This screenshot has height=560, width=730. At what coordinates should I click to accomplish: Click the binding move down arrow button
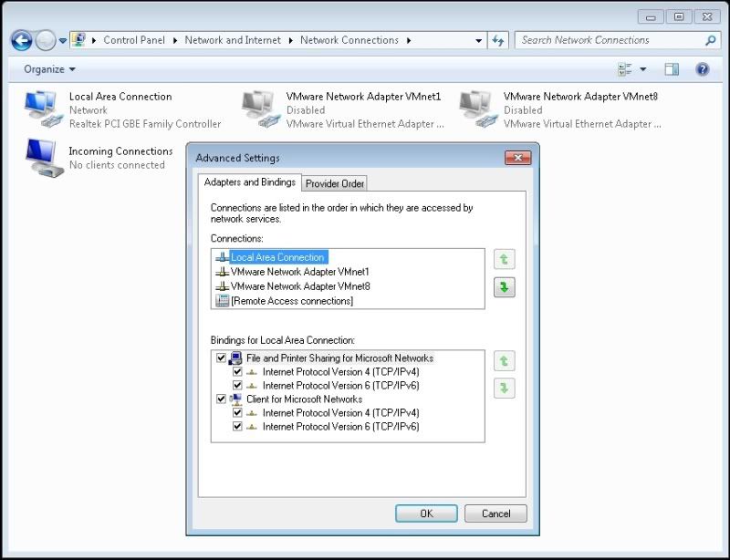pyautogui.click(x=505, y=389)
